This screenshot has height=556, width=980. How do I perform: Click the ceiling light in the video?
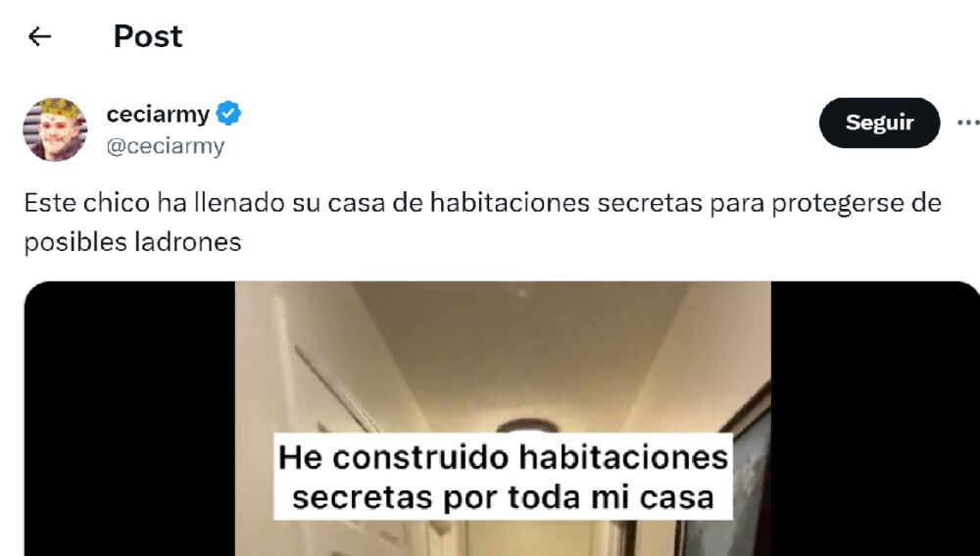click(528, 426)
